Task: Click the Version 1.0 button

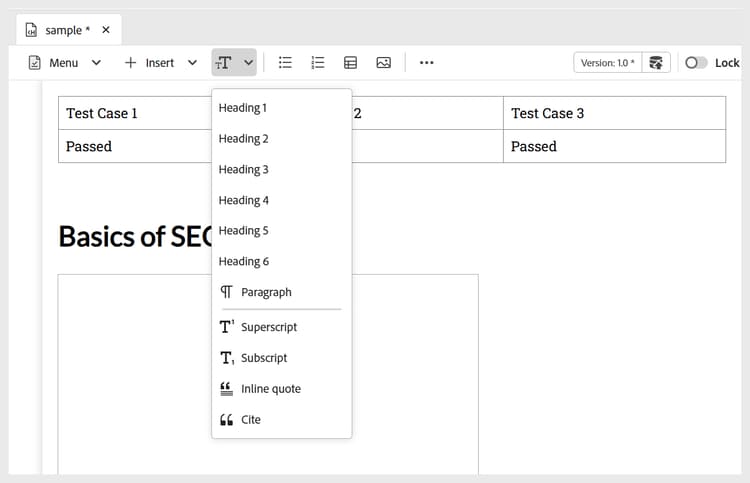Action: click(x=607, y=63)
